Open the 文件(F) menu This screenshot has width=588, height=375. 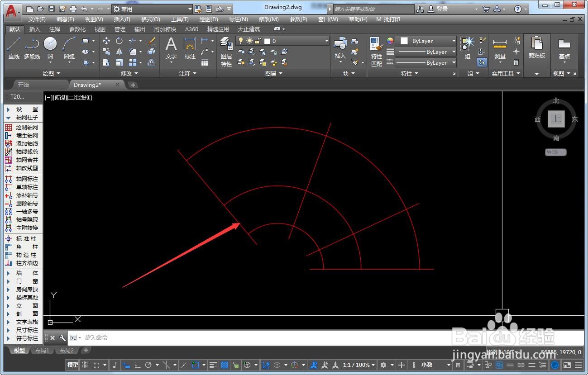pos(37,19)
